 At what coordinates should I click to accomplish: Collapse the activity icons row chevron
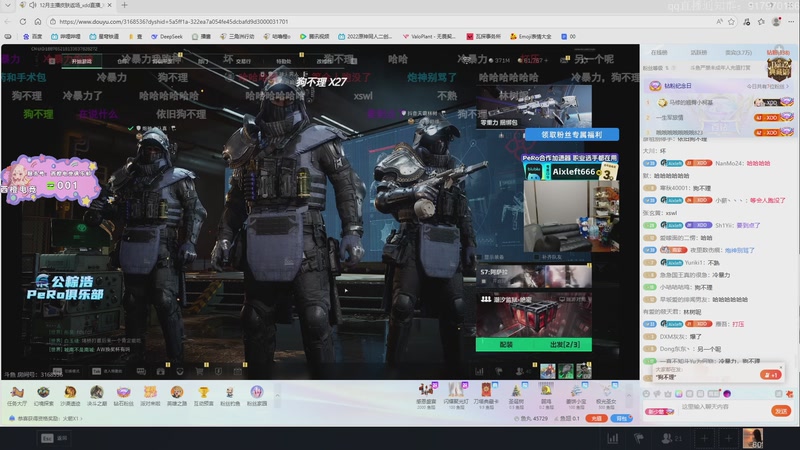[277, 395]
